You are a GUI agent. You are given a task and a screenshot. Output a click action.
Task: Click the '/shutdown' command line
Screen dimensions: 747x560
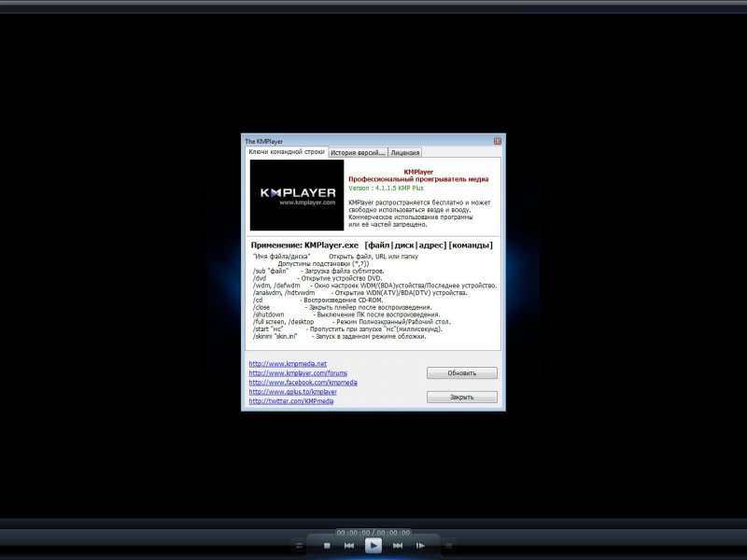(346, 315)
